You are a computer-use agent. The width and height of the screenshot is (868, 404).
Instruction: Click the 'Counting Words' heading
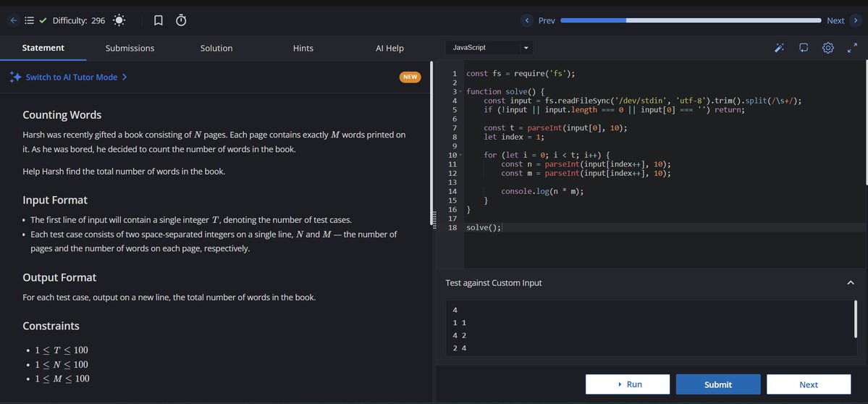(x=62, y=115)
